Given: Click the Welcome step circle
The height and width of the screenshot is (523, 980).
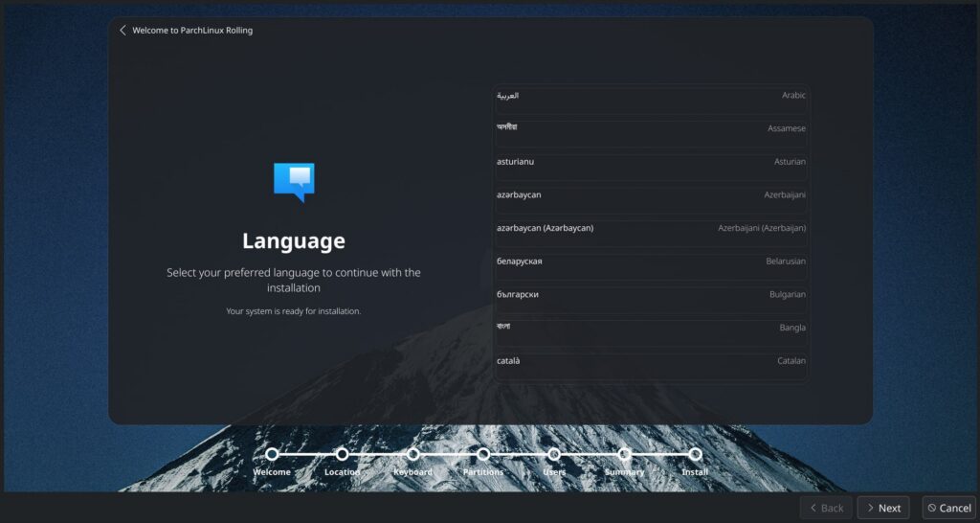Looking at the screenshot, I should [x=272, y=454].
